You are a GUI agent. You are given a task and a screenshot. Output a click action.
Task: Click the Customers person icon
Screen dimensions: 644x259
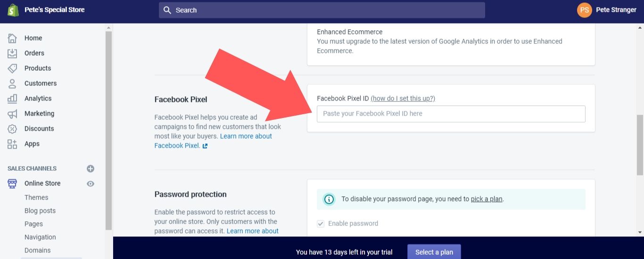[x=13, y=84]
